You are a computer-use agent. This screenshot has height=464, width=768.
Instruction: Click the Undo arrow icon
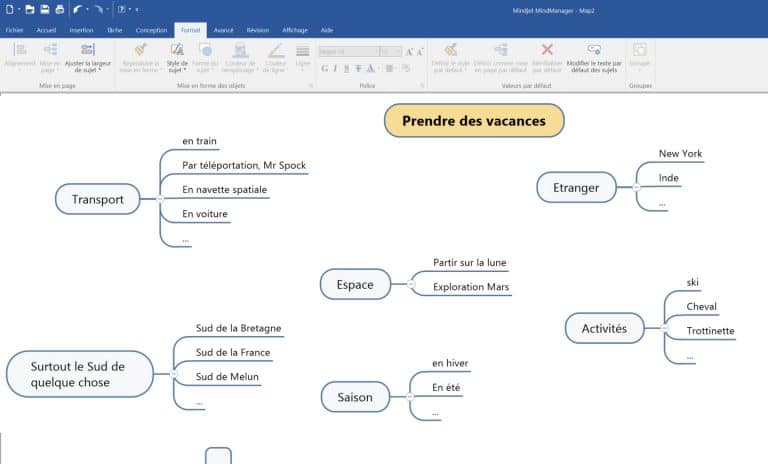tap(76, 9)
